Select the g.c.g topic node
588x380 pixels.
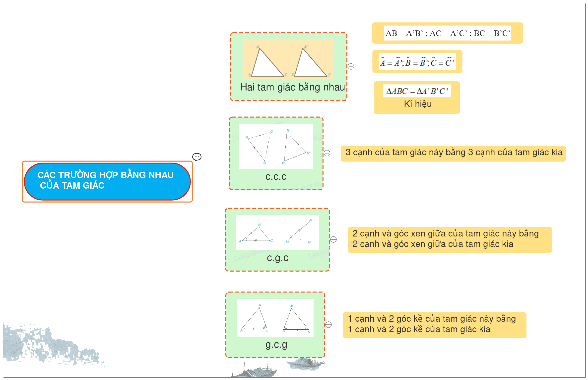[x=275, y=325]
